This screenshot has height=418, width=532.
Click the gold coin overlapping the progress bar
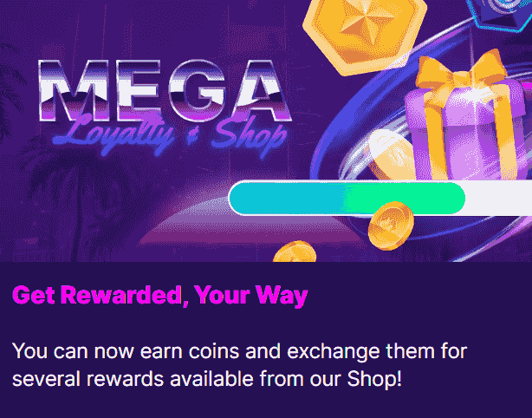coord(391,225)
